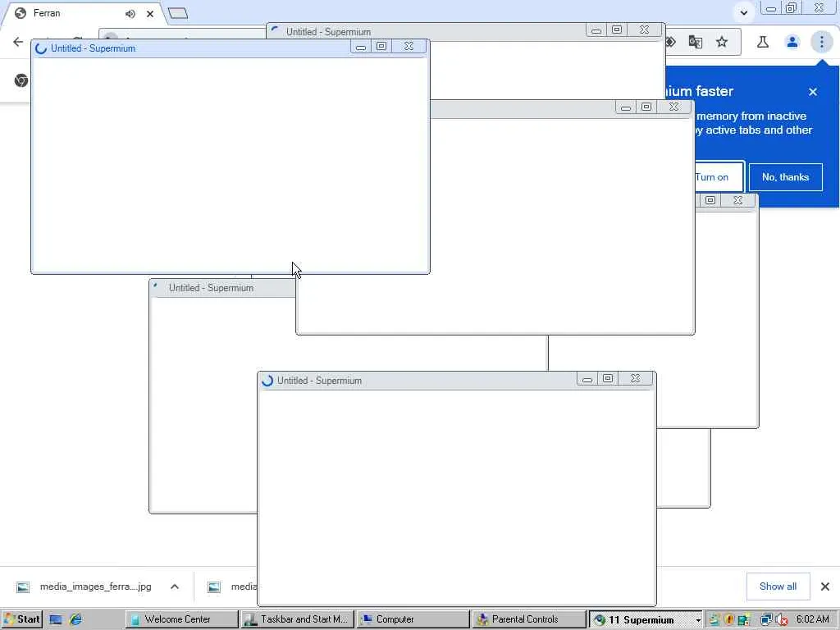Open the profile avatar menu
This screenshot has width=840, height=630.
pyautogui.click(x=792, y=42)
